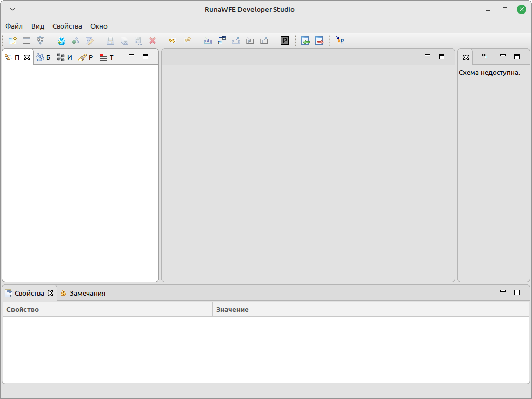Click the Свойство column header
The width and height of the screenshot is (532, 399).
108,310
